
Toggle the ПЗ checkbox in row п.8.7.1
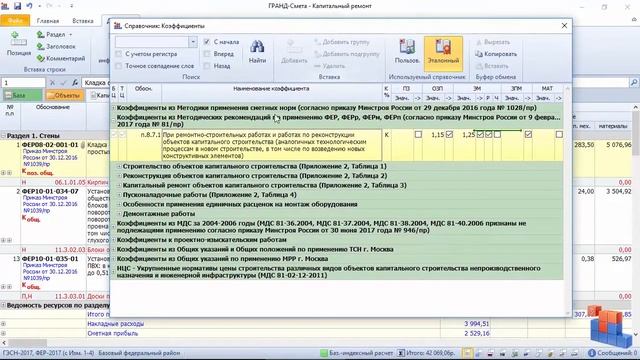coord(418,134)
